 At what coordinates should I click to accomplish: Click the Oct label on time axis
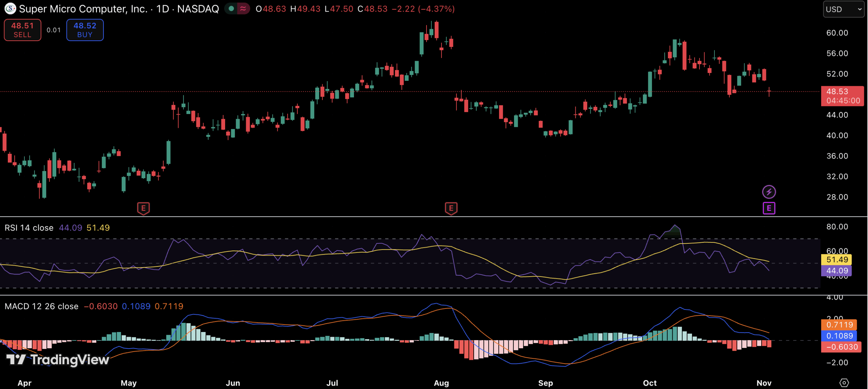click(650, 383)
